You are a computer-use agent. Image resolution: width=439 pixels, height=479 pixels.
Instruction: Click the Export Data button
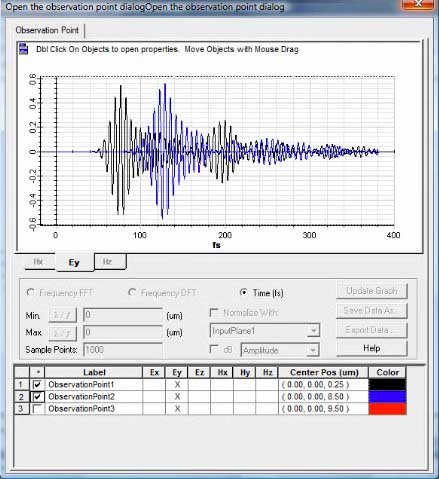tap(372, 330)
